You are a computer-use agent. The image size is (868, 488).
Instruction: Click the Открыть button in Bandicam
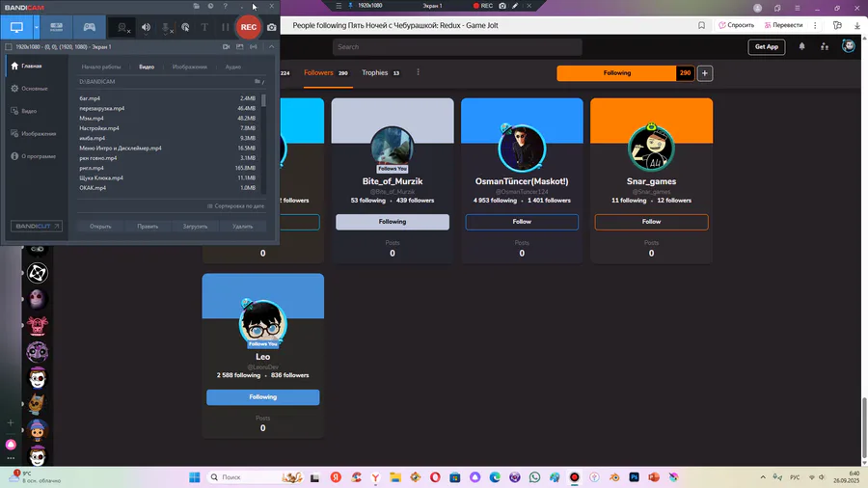pos(100,227)
